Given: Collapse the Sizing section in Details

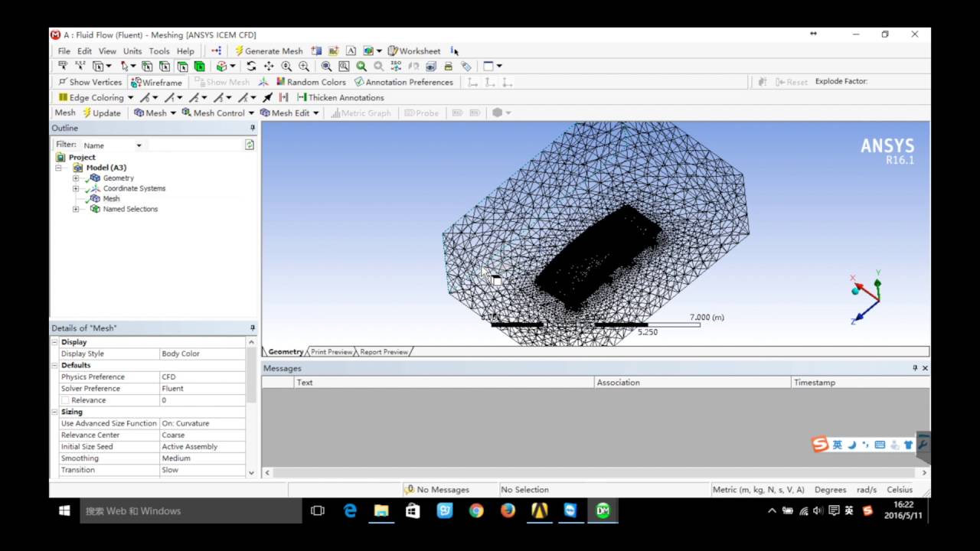Looking at the screenshot, I should (55, 412).
